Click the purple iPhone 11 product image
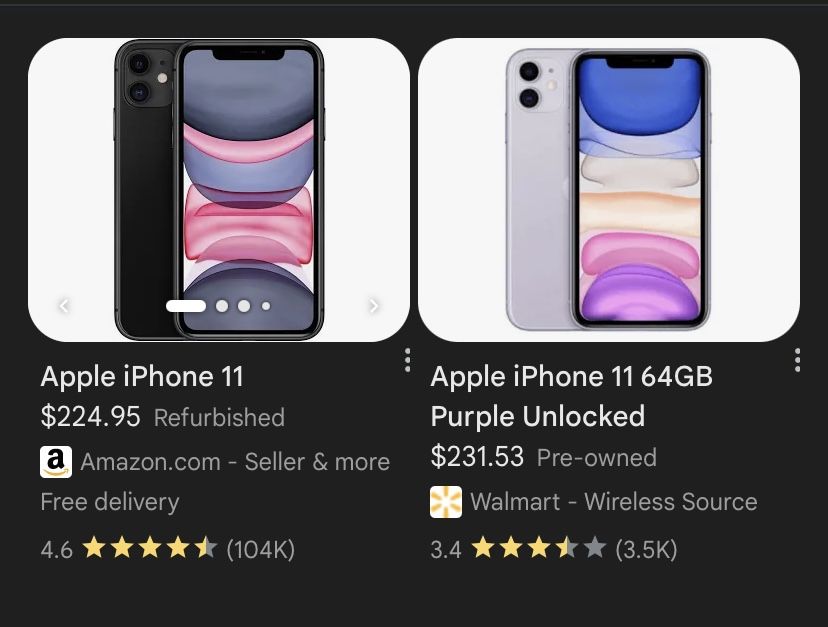Image resolution: width=828 pixels, height=627 pixels. [x=609, y=190]
